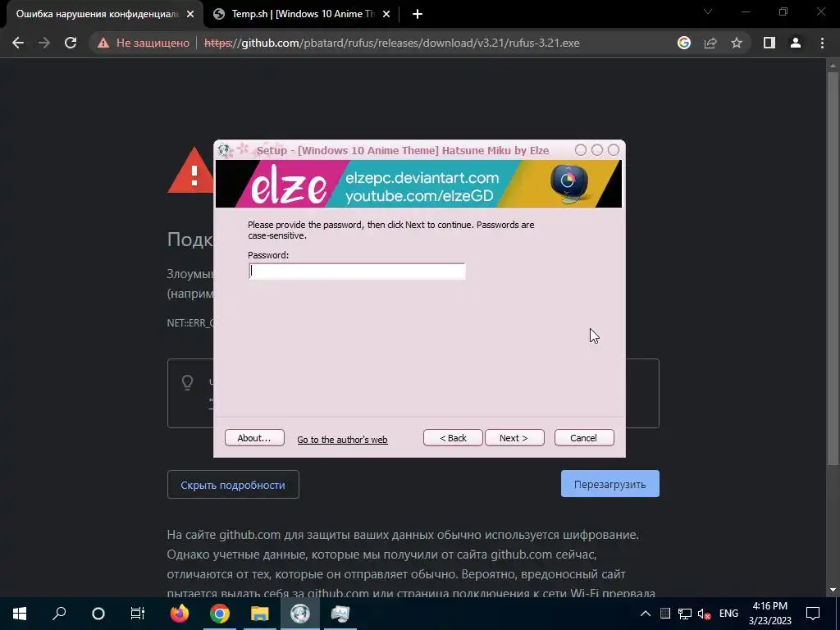Follow the 'Go to the author's web' link

tap(342, 440)
